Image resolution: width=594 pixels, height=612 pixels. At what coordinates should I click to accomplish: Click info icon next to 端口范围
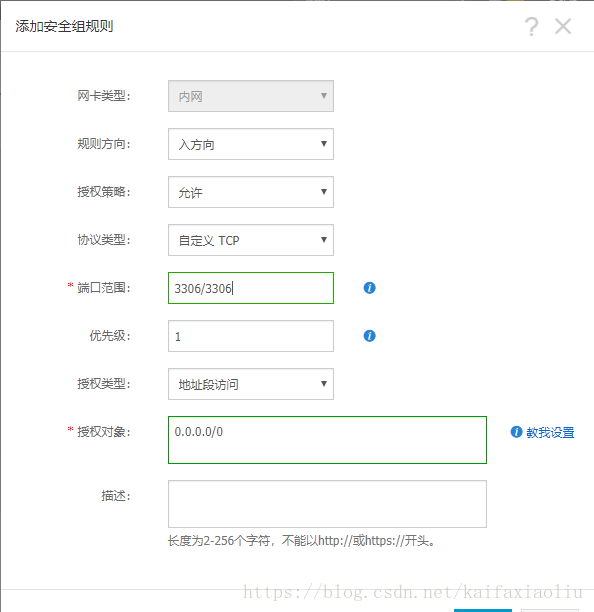click(x=369, y=288)
